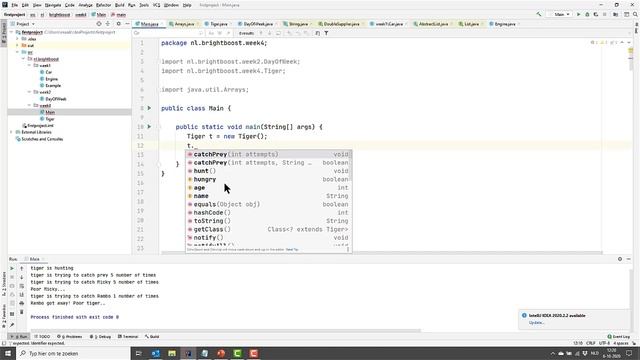
Task: Expand External Libraries node
Action: point(11,132)
